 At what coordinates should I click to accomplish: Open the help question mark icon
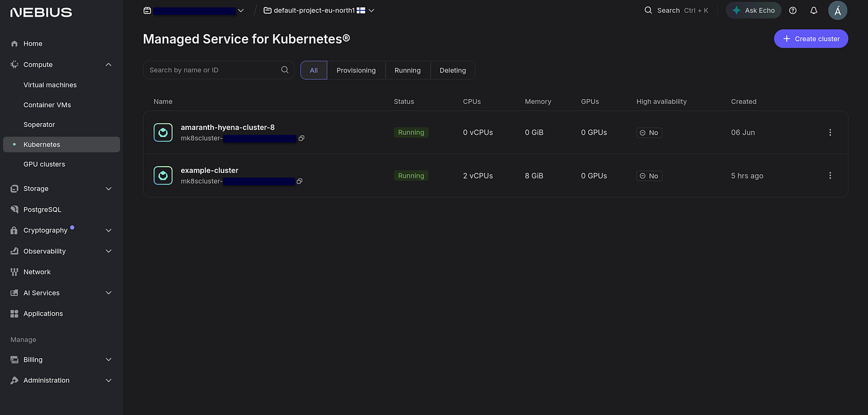click(792, 11)
